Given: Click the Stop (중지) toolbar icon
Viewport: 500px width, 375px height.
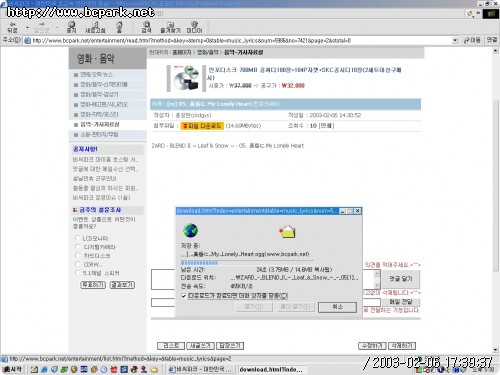Looking at the screenshot, I should pyautogui.click(x=72, y=27).
